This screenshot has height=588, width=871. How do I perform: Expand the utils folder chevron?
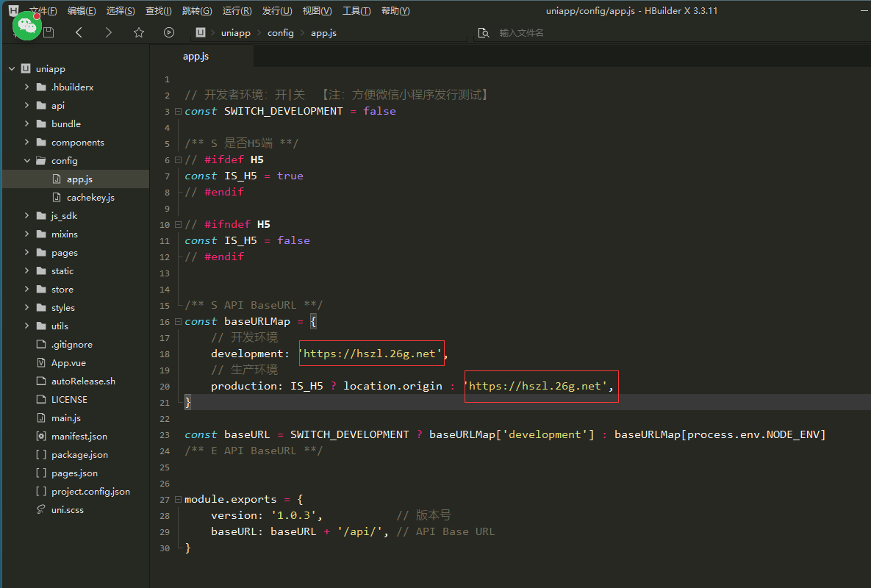[26, 326]
